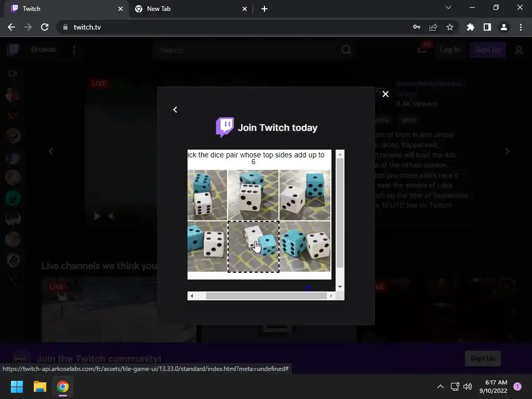Open the volume tray icon
The image size is (532, 399).
pos(468,387)
